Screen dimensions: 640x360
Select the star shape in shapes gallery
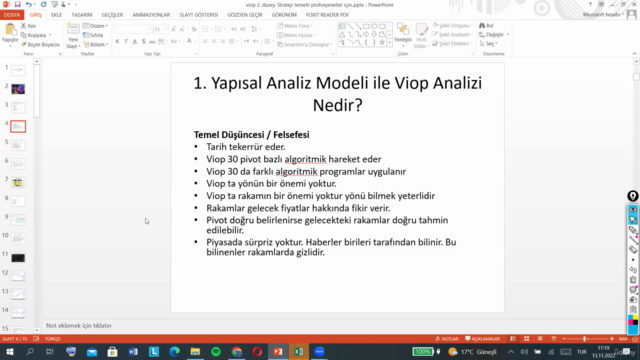tap(382, 42)
